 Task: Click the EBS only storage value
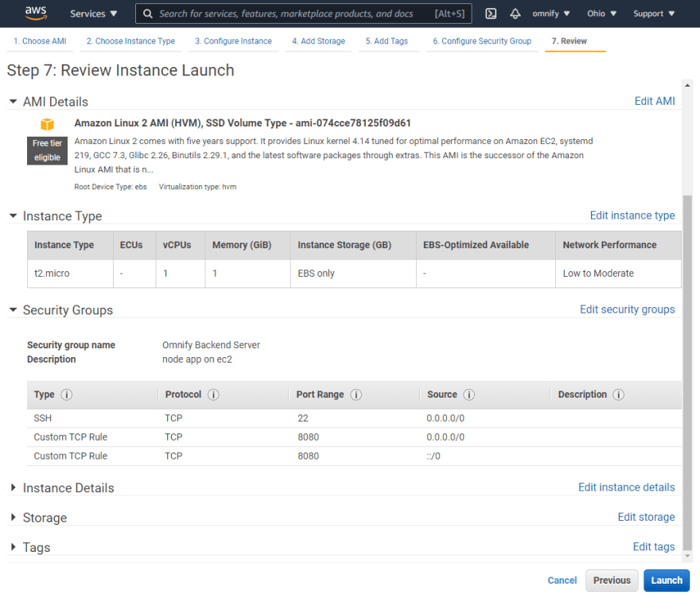click(316, 274)
